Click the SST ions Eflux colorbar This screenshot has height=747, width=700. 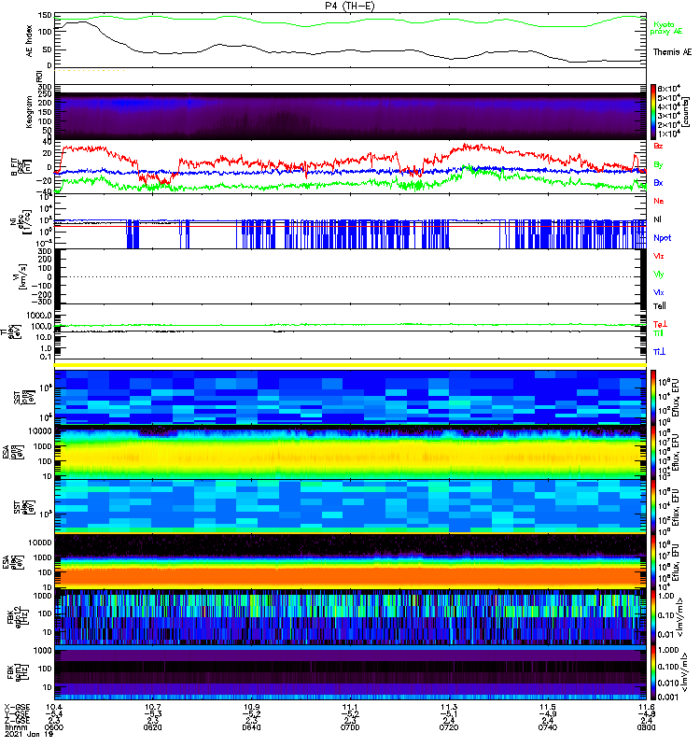[x=653, y=397]
